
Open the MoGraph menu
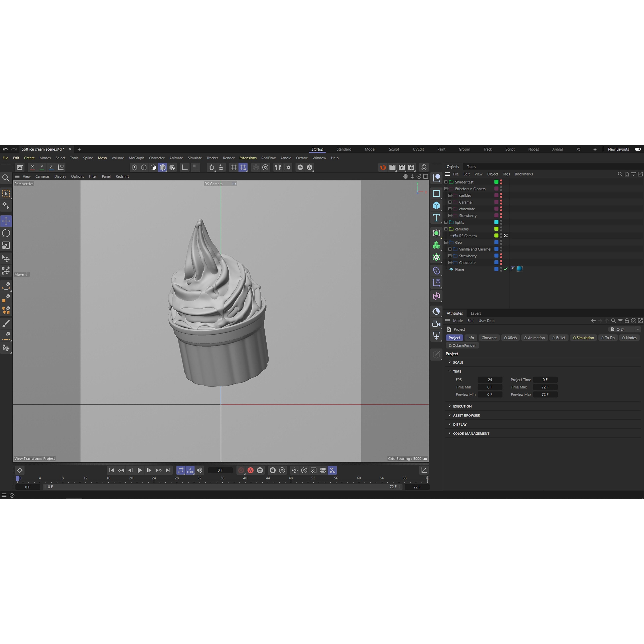[136, 158]
